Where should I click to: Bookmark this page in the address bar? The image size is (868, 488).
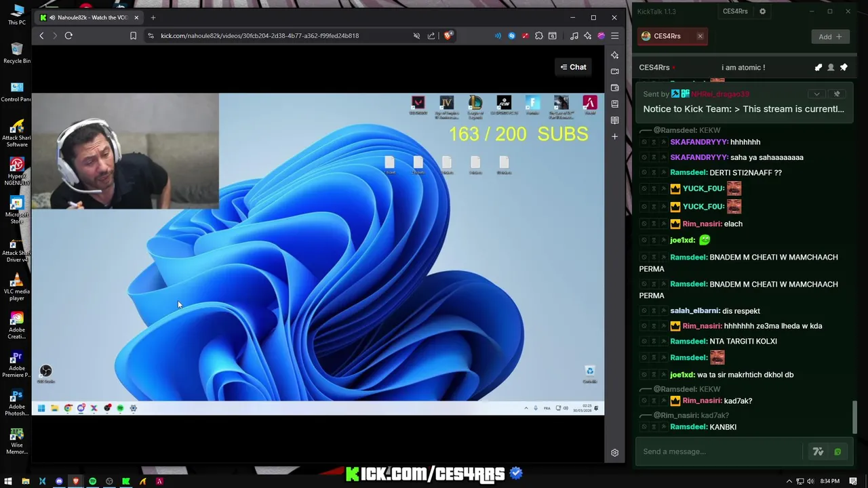[133, 36]
